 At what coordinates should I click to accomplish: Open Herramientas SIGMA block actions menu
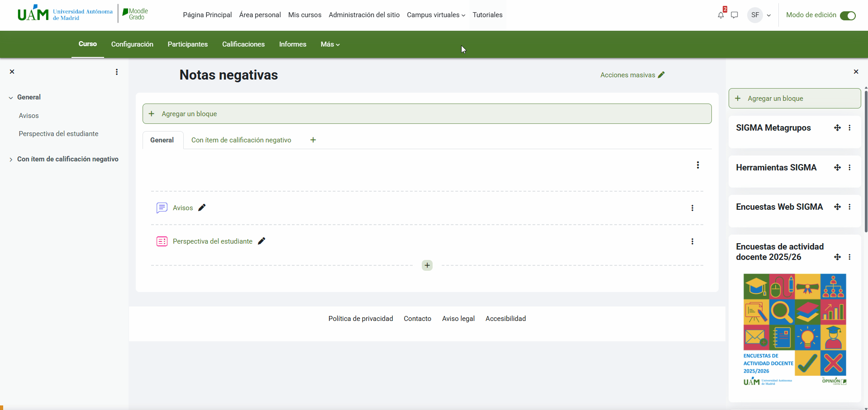coord(849,168)
